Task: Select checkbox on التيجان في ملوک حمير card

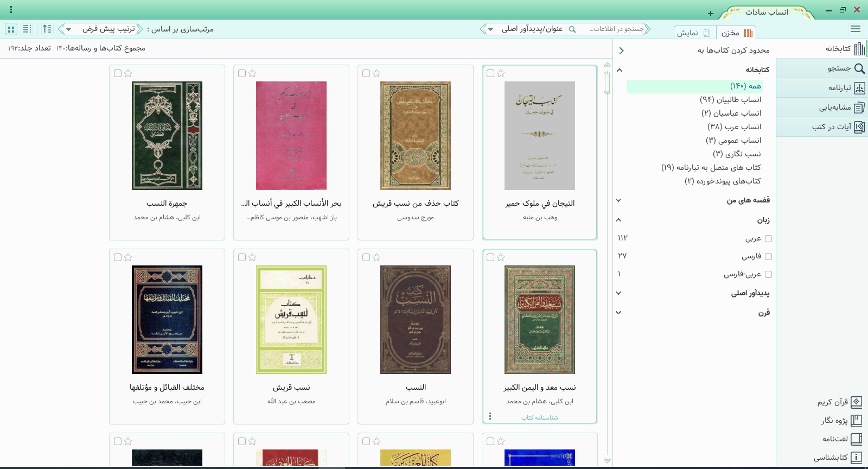Action: pos(490,73)
